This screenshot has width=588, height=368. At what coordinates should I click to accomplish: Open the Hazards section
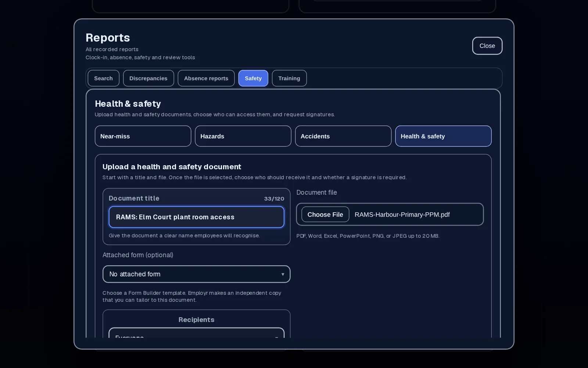point(243,136)
